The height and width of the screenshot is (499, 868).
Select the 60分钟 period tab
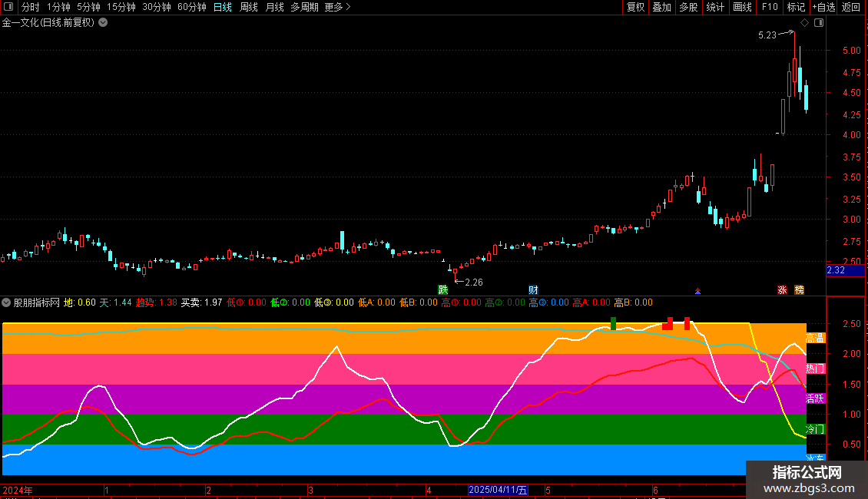pos(192,7)
